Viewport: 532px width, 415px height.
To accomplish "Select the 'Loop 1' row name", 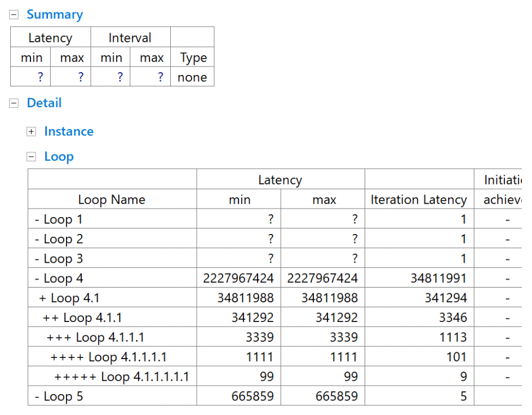I will (x=63, y=219).
